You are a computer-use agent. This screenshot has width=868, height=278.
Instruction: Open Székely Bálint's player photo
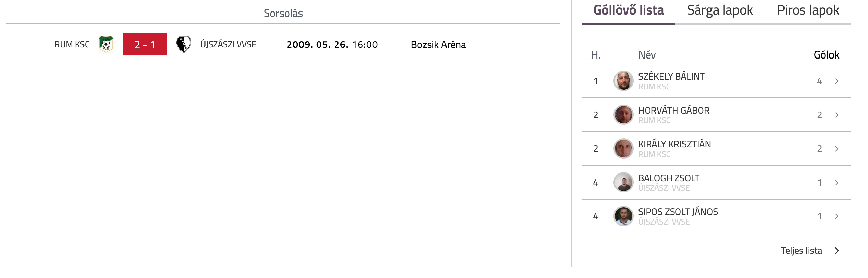tap(623, 81)
